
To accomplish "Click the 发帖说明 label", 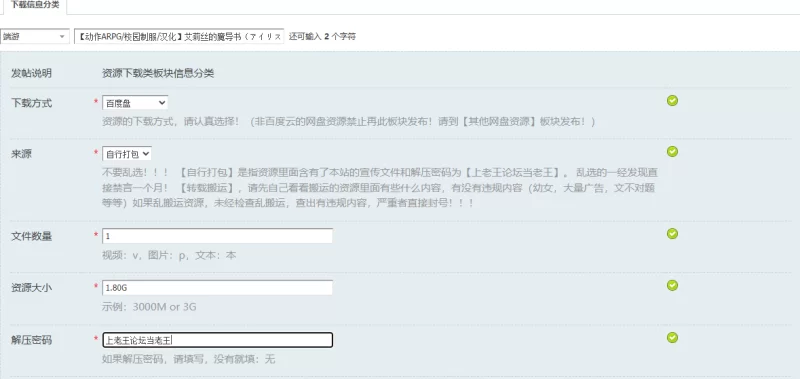I will pyautogui.click(x=32, y=73).
